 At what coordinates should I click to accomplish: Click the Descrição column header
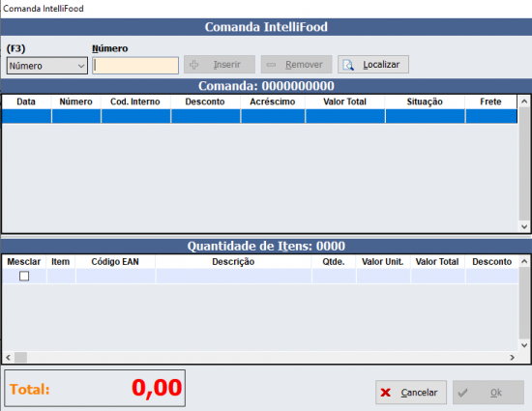pyautogui.click(x=233, y=262)
